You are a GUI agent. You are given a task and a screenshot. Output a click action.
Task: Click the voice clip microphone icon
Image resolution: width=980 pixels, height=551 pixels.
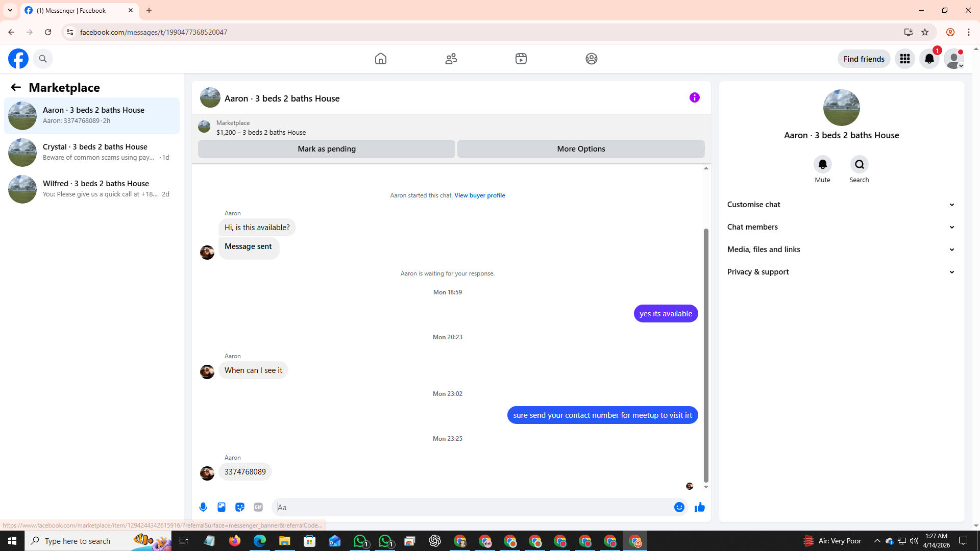click(x=203, y=507)
